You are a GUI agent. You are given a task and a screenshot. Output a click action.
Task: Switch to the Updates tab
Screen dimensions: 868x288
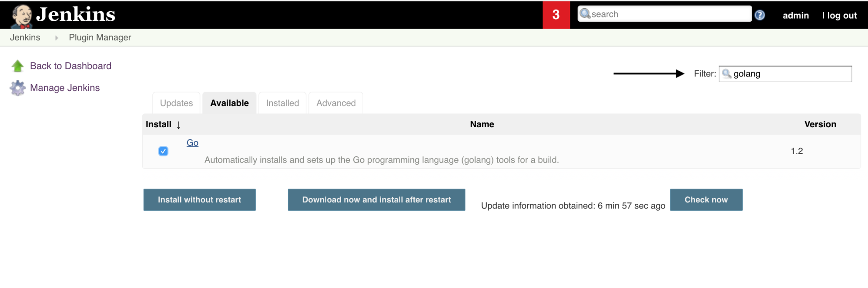tap(176, 103)
